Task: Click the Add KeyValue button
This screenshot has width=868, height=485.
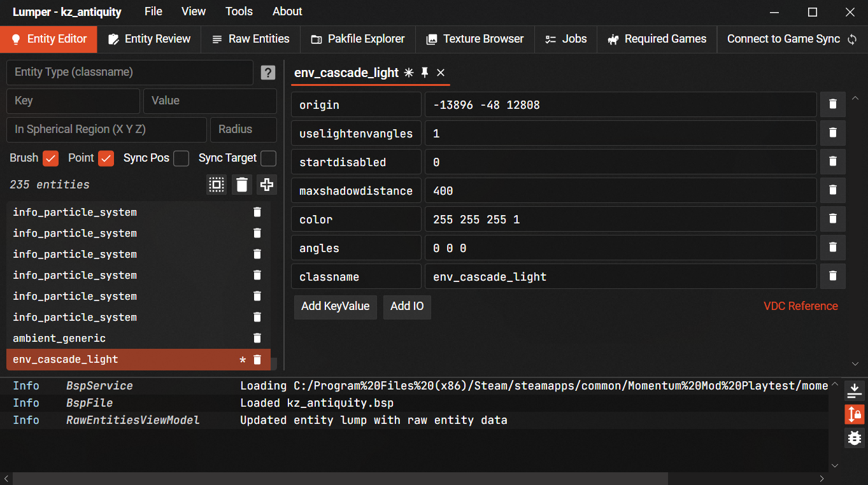Action: [x=335, y=306]
